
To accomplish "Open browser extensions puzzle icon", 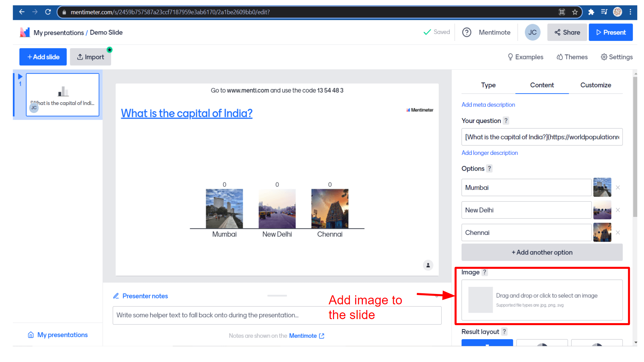I will click(x=591, y=12).
